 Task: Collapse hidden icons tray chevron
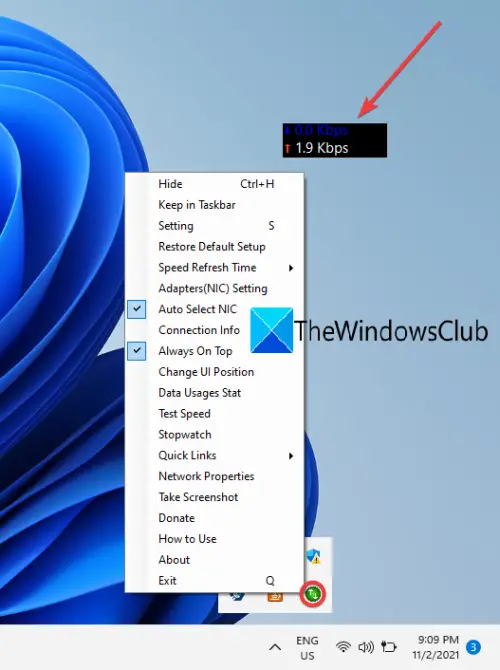(275, 647)
